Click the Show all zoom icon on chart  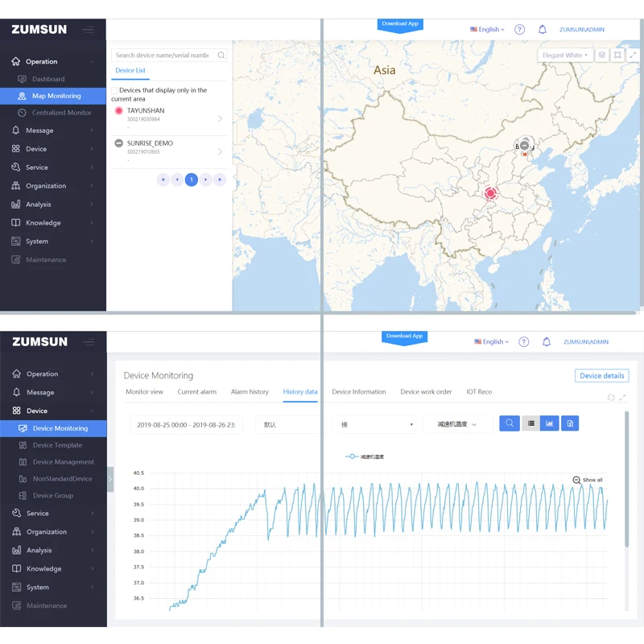(577, 480)
